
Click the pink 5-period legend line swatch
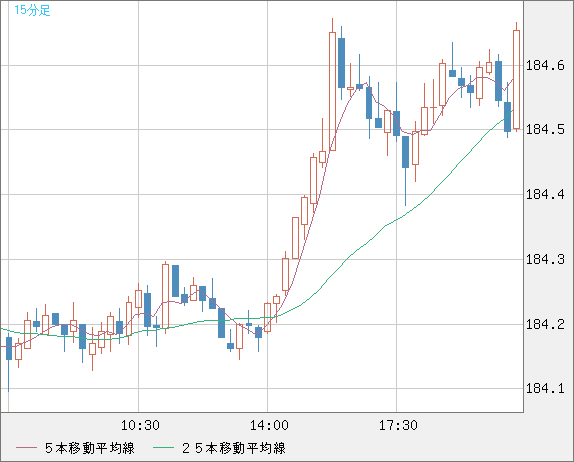coord(26,448)
